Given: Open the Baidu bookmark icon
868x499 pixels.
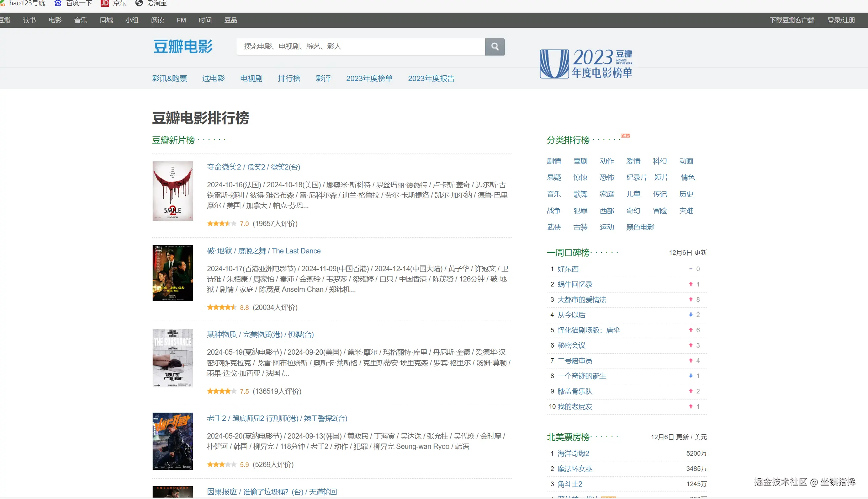Looking at the screenshot, I should pyautogui.click(x=58, y=3).
